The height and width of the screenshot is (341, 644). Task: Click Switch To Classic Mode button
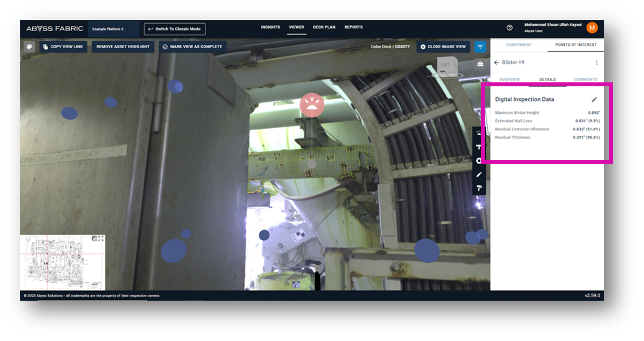pos(175,29)
